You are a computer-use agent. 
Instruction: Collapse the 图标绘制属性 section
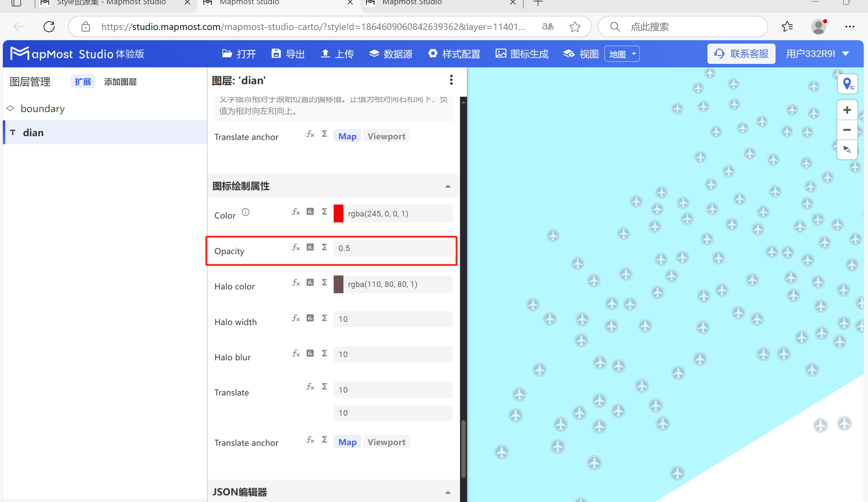pos(448,186)
